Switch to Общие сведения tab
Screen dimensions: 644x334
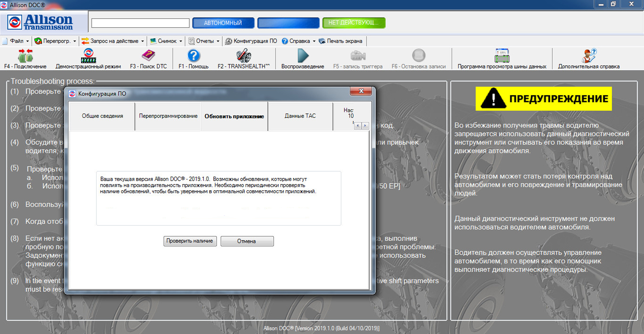coord(102,116)
